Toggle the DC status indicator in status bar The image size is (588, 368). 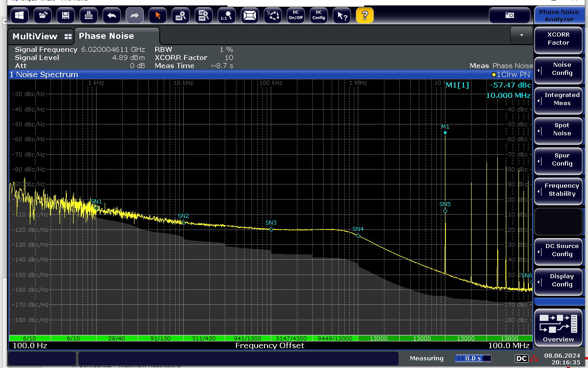(x=522, y=359)
